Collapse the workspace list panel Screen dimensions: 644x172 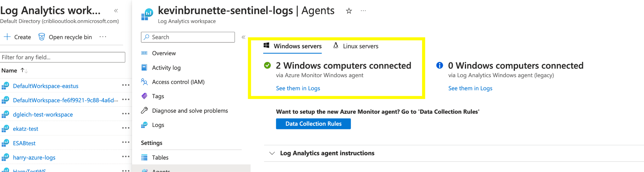116,11
